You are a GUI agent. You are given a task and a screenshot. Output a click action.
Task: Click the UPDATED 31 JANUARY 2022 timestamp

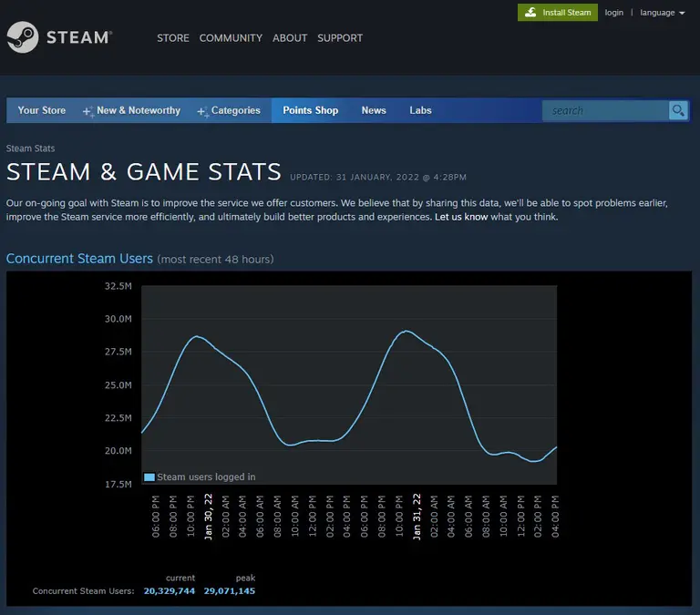coord(378,177)
